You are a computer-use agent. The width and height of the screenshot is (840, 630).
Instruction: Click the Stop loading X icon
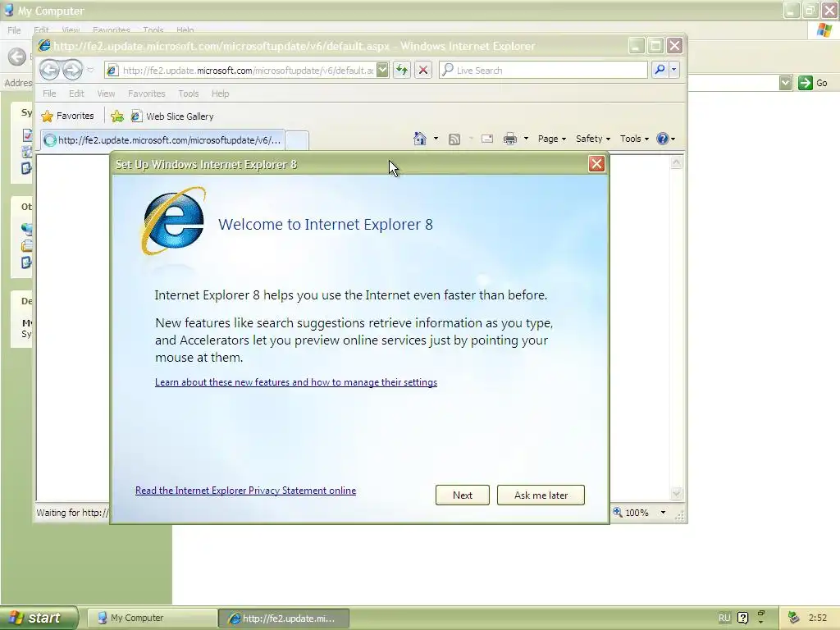[423, 71]
